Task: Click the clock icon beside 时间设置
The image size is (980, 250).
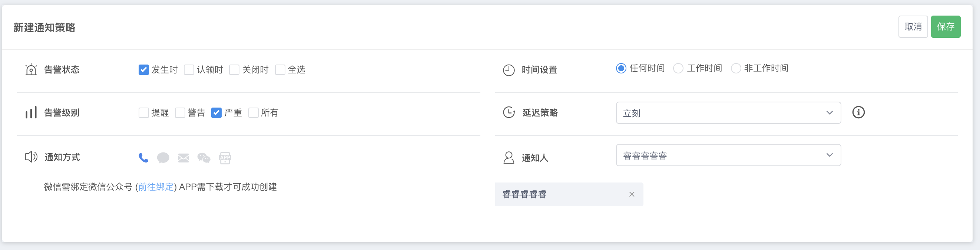Action: point(509,70)
